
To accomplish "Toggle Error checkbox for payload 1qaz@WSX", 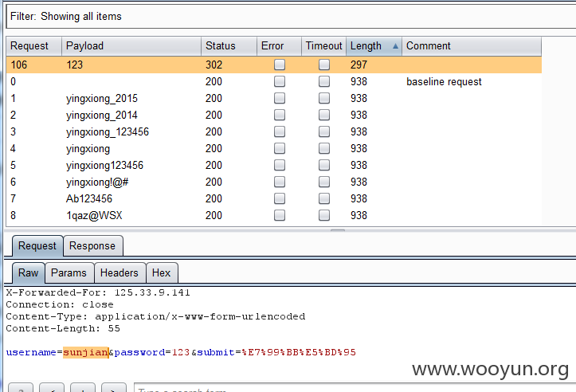I will (x=280, y=215).
